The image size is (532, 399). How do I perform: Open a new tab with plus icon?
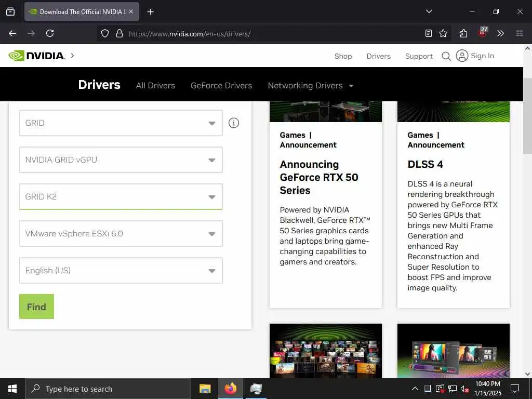(x=150, y=12)
